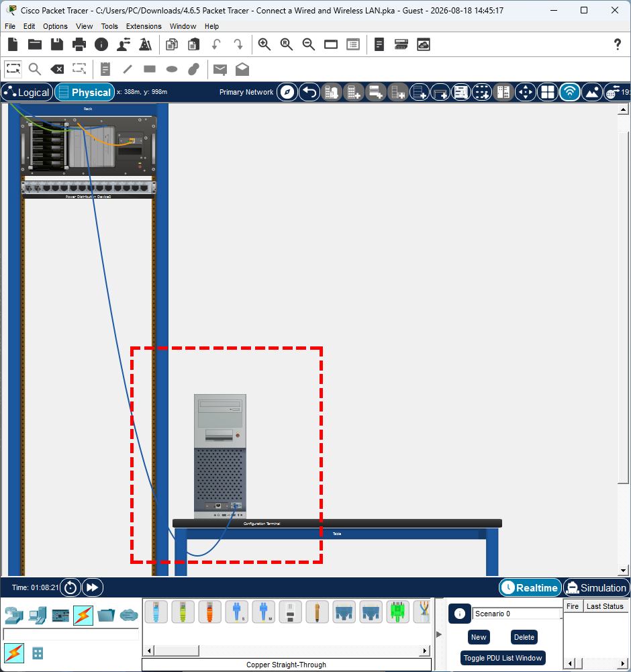This screenshot has width=631, height=672.
Task: Click the Paste clipboard icon
Action: pyautogui.click(x=194, y=44)
